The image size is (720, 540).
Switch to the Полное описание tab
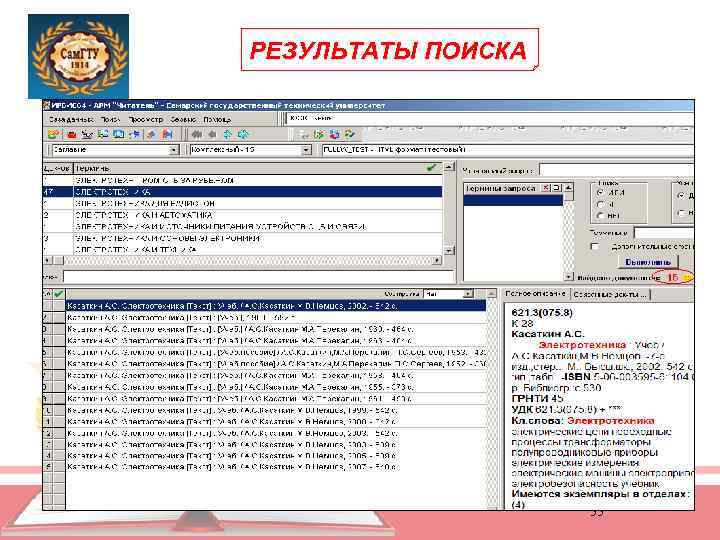click(x=535, y=294)
